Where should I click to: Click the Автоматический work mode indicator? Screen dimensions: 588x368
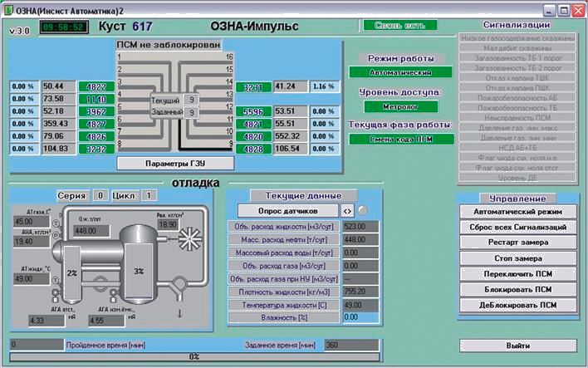coord(402,73)
